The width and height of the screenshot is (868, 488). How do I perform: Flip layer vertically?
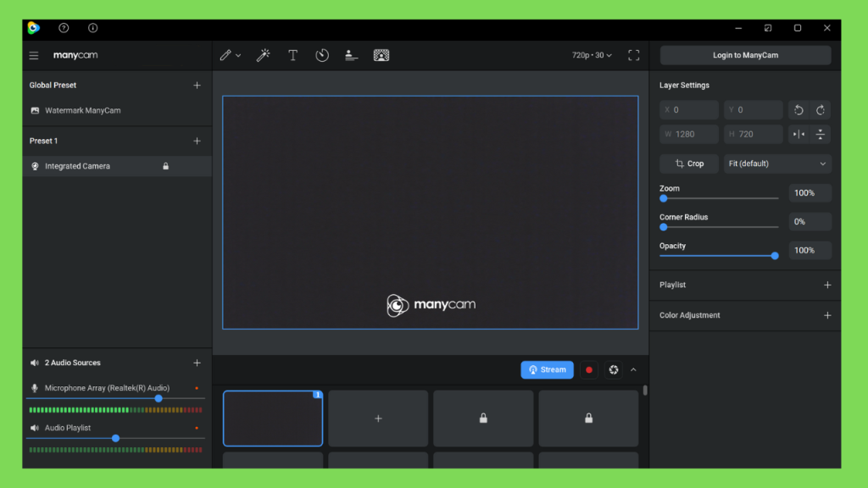click(821, 135)
